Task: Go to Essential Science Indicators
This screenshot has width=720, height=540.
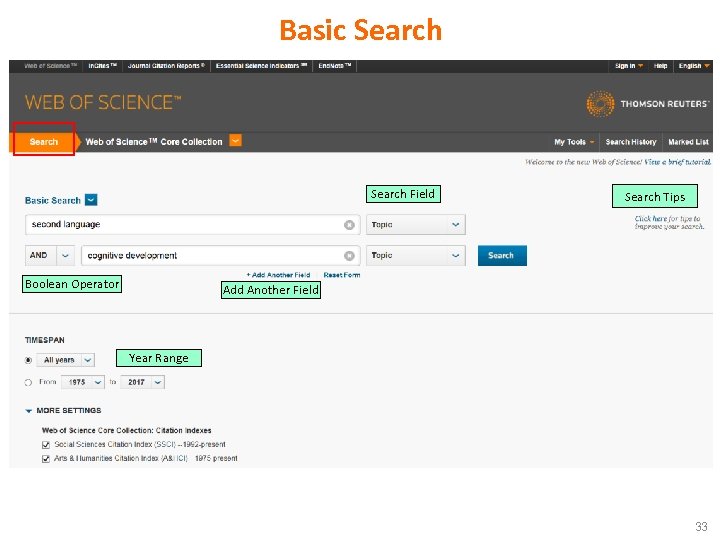Action: point(261,66)
